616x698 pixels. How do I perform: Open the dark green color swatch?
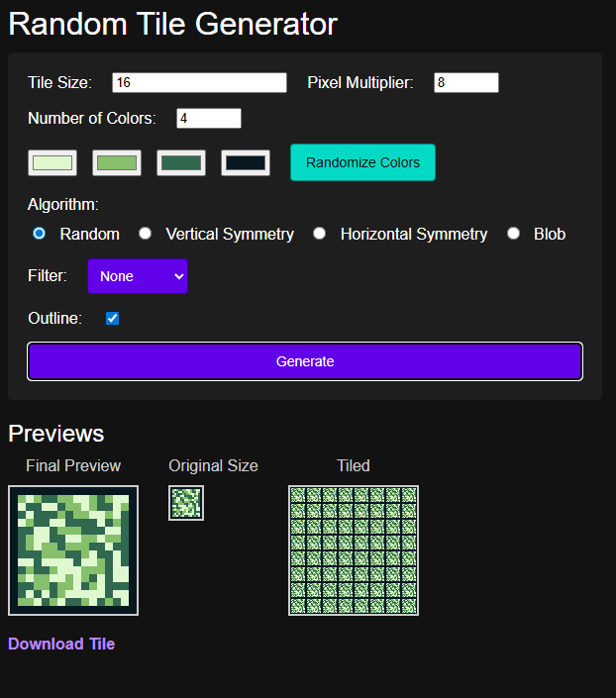pyautogui.click(x=181, y=163)
